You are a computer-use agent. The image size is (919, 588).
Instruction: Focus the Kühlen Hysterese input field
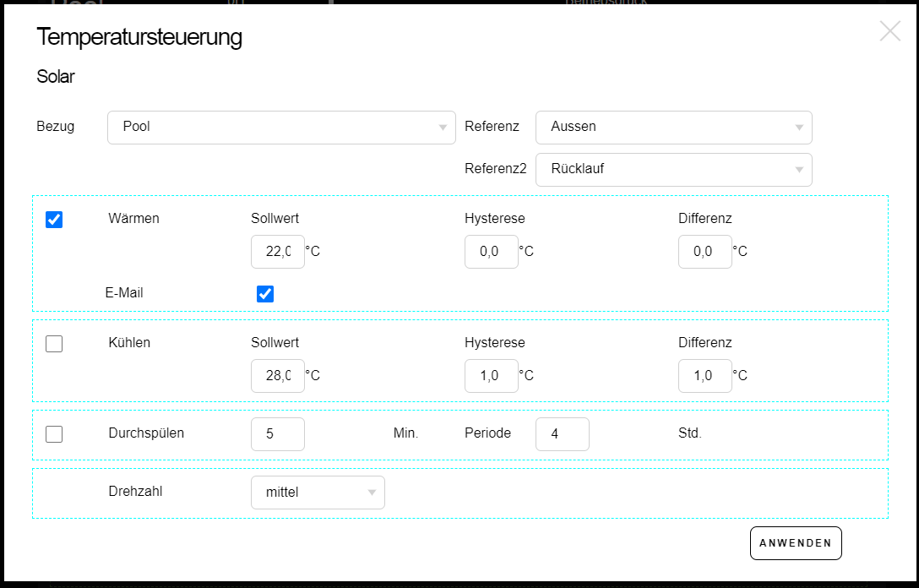(491, 376)
